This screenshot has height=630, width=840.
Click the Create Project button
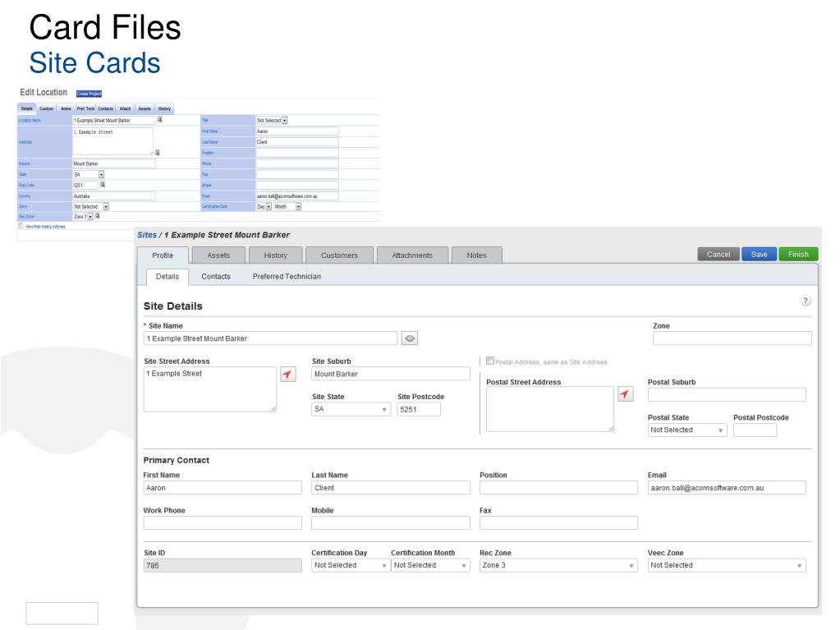(89, 94)
